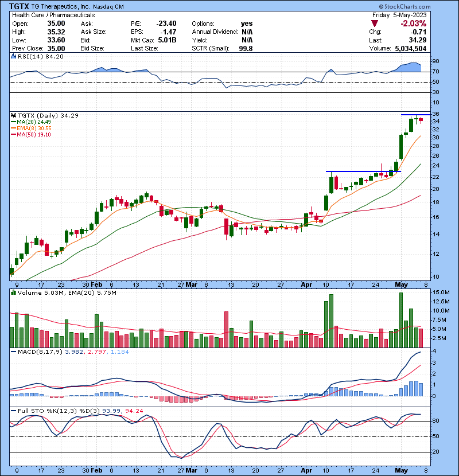Click the RSI(14) 84.20 panel label
The image size is (459, 476).
[x=40, y=56]
